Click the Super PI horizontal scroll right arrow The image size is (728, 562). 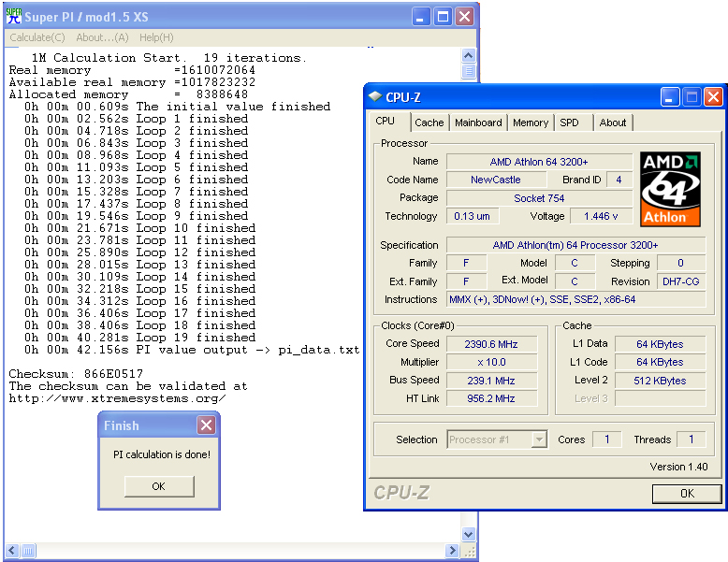tap(451, 551)
